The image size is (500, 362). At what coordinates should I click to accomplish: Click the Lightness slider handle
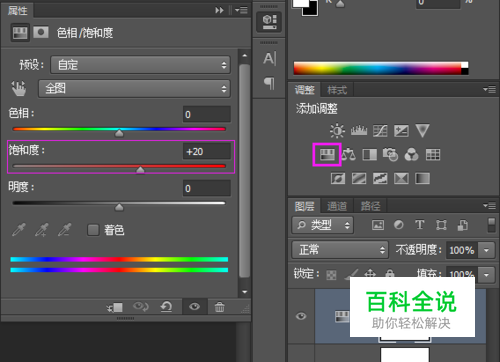coord(119,207)
